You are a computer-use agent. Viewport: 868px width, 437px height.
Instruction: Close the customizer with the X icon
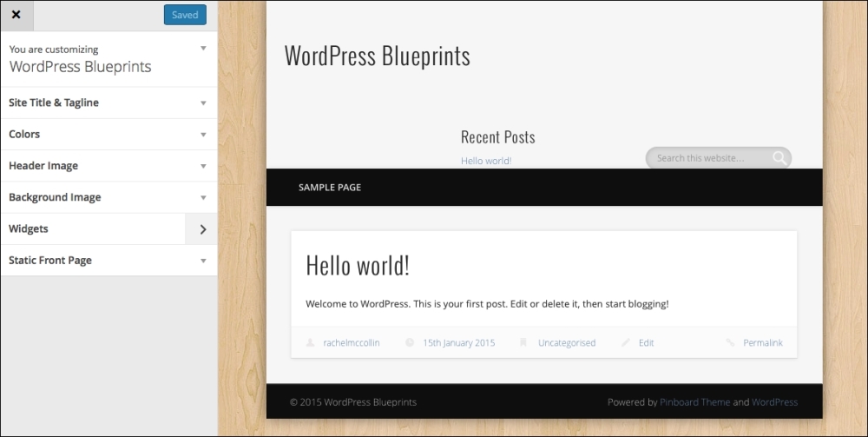[x=16, y=15]
